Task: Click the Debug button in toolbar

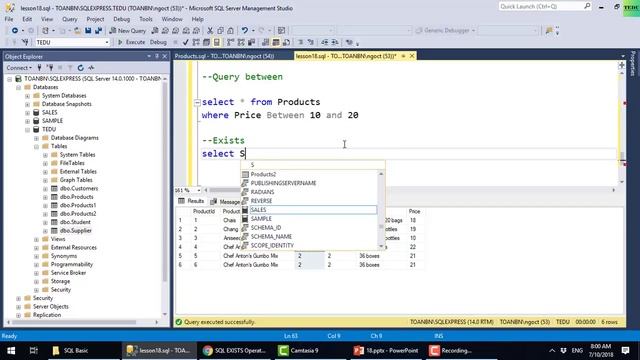Action: [158, 42]
